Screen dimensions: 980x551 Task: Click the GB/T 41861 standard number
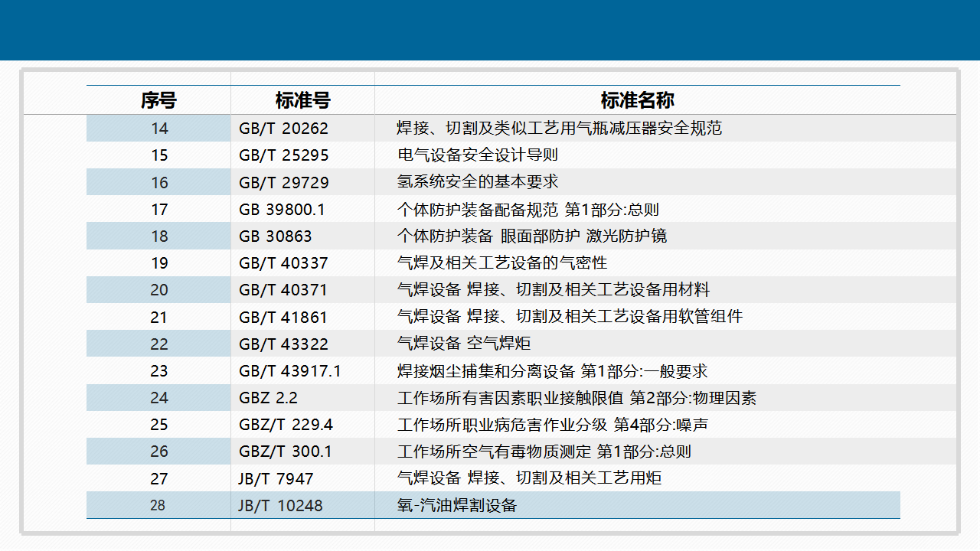tap(283, 317)
